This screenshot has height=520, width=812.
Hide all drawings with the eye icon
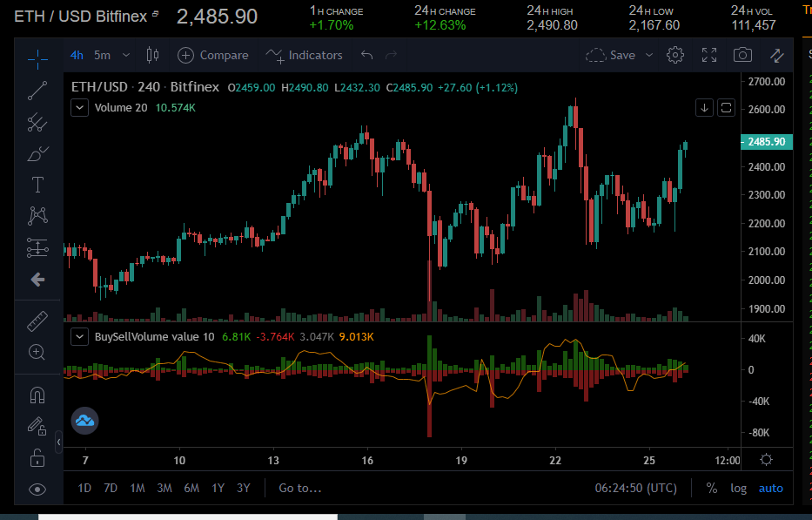(x=37, y=490)
